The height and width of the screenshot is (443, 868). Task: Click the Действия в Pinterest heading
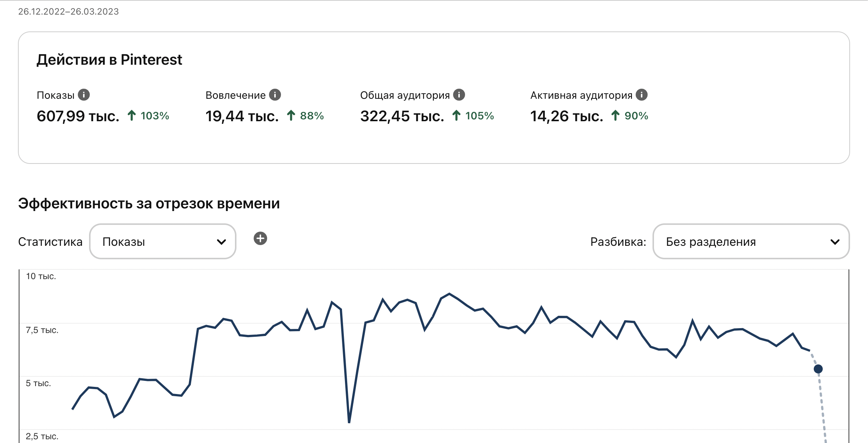tap(109, 60)
